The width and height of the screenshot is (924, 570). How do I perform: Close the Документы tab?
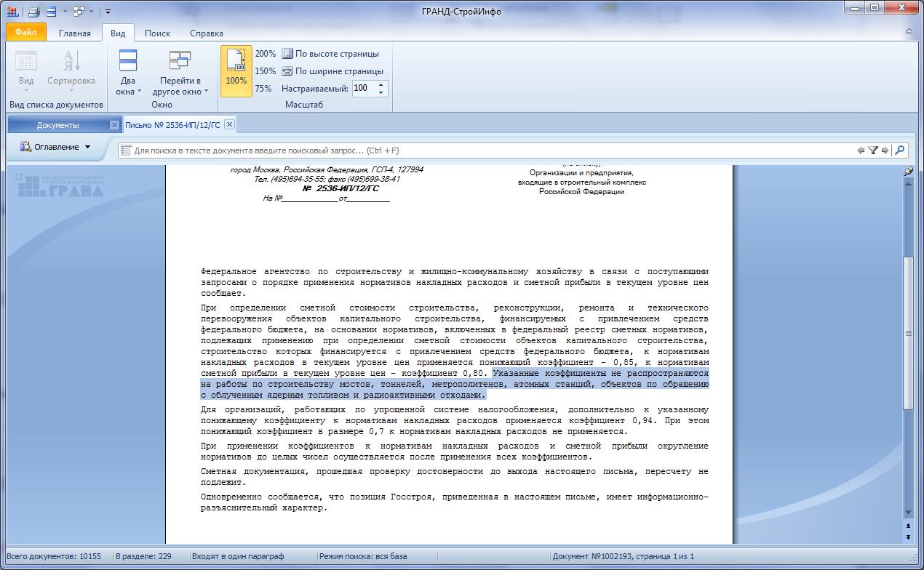114,125
